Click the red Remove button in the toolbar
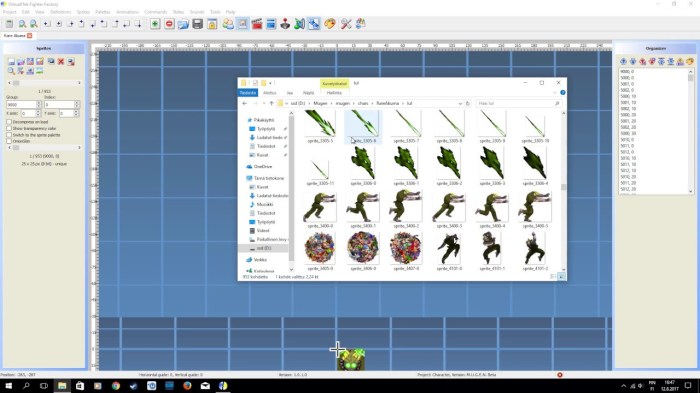The width and height of the screenshot is (700, 393). click(x=169, y=24)
